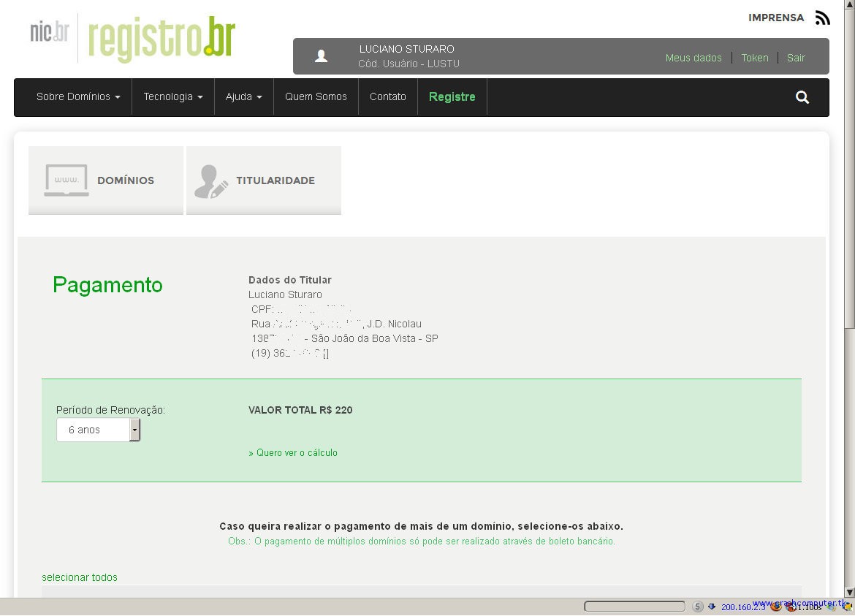The image size is (855, 616).
Task: Expand the Ajuda menu
Action: point(244,97)
